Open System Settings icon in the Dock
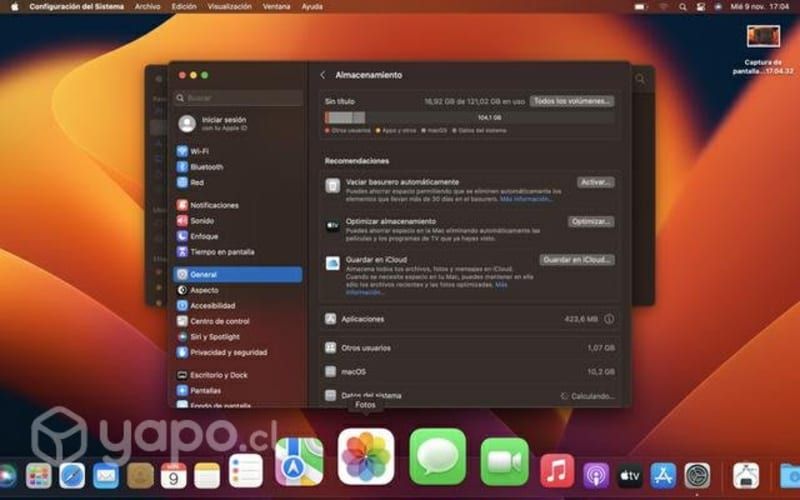The width and height of the screenshot is (800, 500). click(x=697, y=476)
